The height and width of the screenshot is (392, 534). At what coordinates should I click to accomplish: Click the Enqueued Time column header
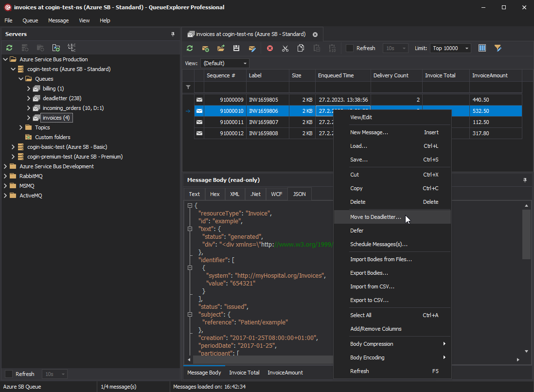pos(336,75)
